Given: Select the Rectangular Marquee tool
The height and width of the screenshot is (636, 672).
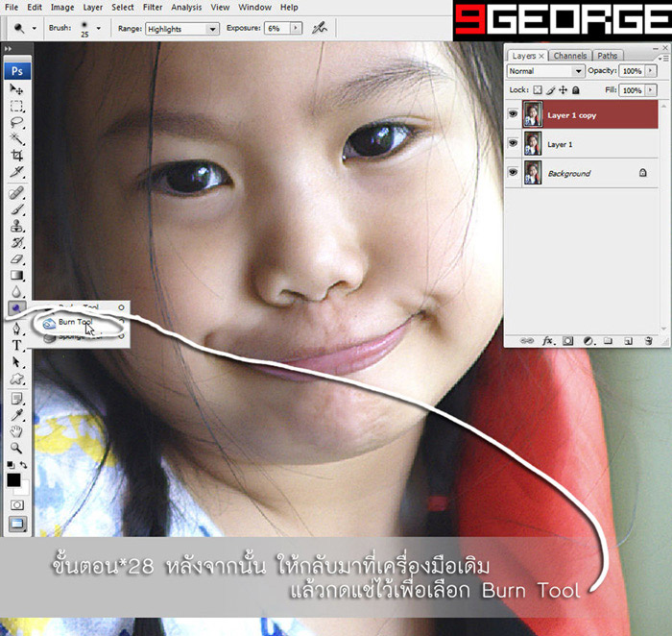Looking at the screenshot, I should coord(16,106).
